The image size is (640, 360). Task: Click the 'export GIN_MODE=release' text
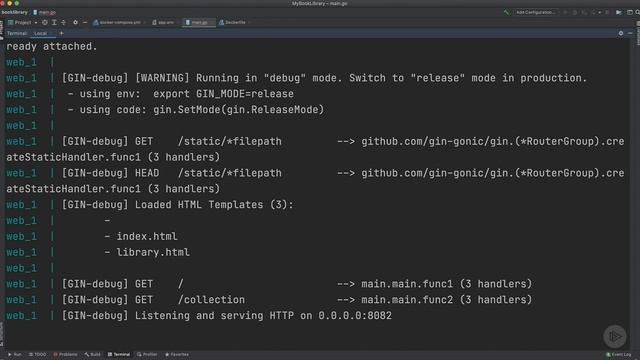click(223, 94)
